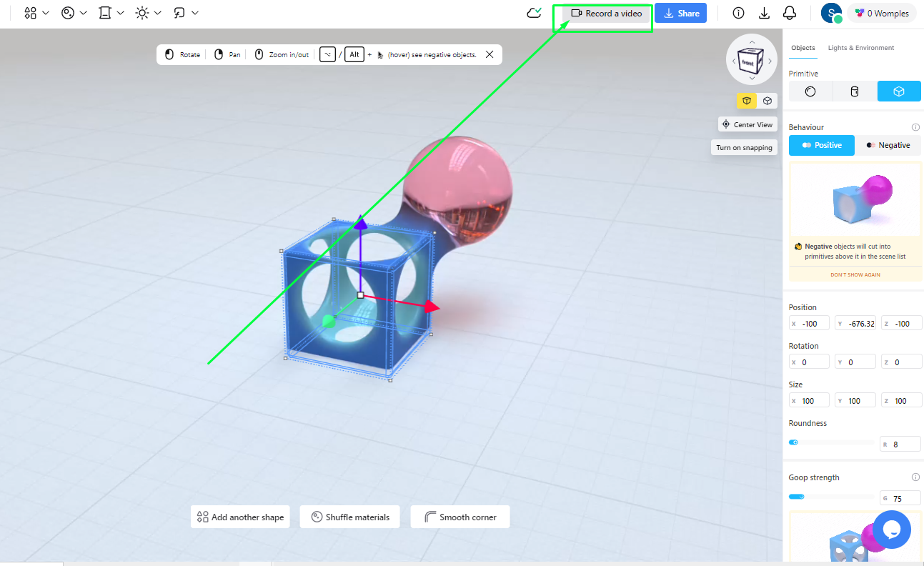Adjust the Roundness slider
924x566 pixels.
[831, 442]
